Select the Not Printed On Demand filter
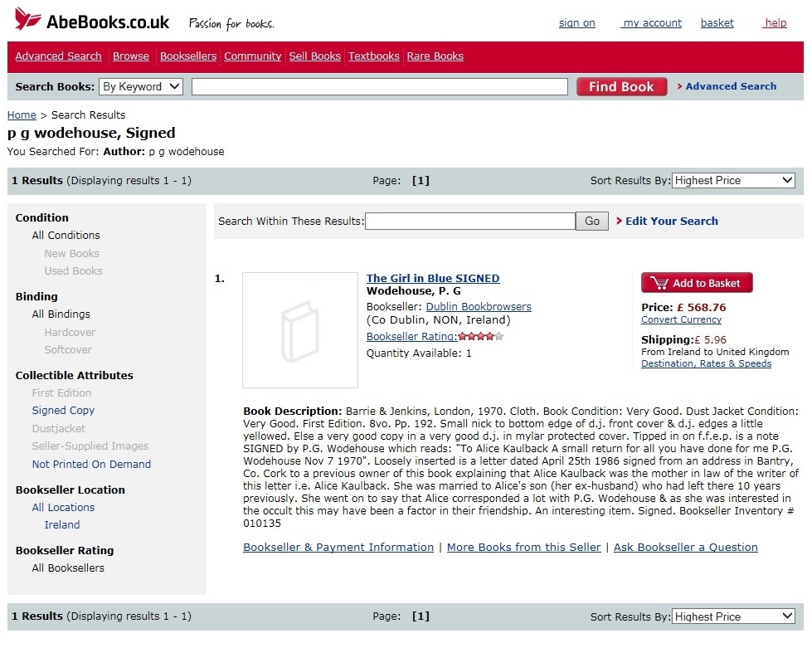The width and height of the screenshot is (812, 648). (91, 465)
